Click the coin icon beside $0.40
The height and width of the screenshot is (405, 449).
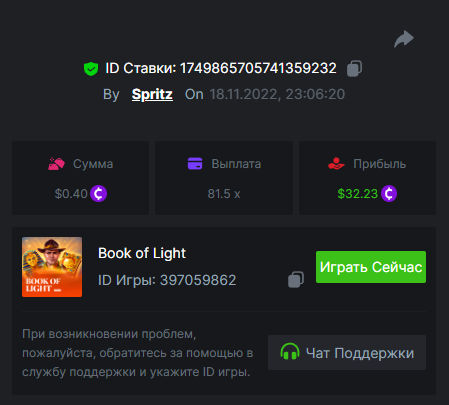click(98, 194)
